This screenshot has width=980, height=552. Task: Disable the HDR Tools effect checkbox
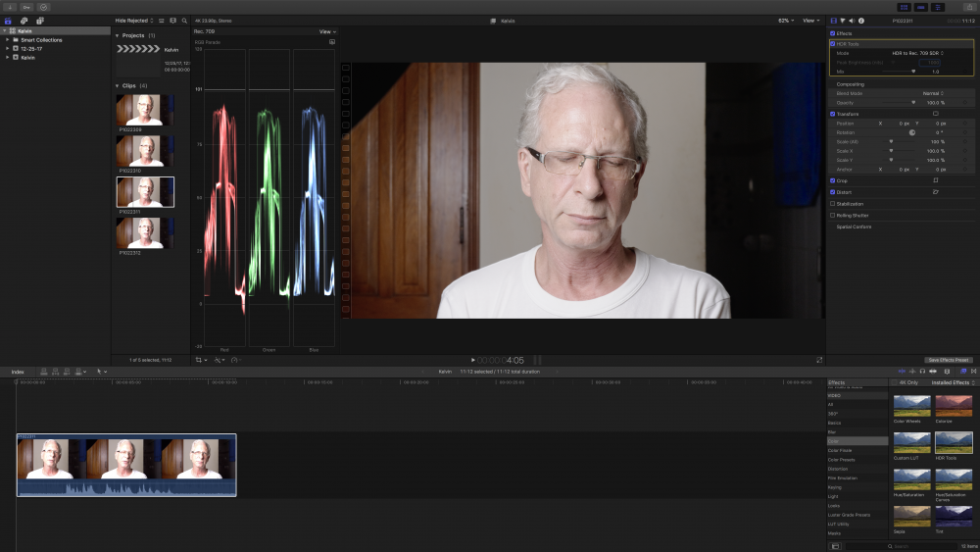(x=833, y=43)
